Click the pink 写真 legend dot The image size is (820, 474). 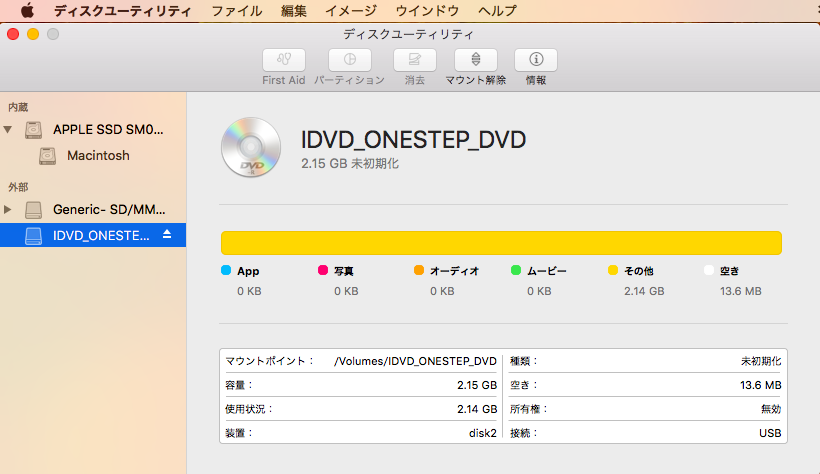(x=323, y=270)
